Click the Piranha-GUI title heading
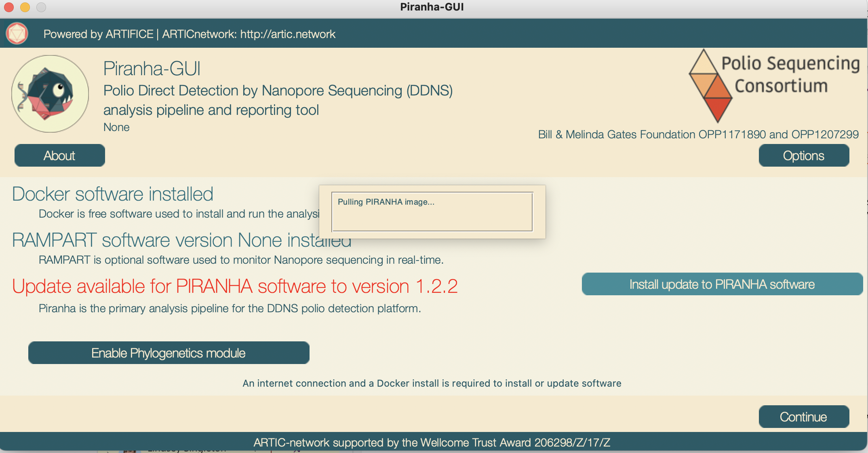Screen dimensions: 868x453 pos(152,68)
